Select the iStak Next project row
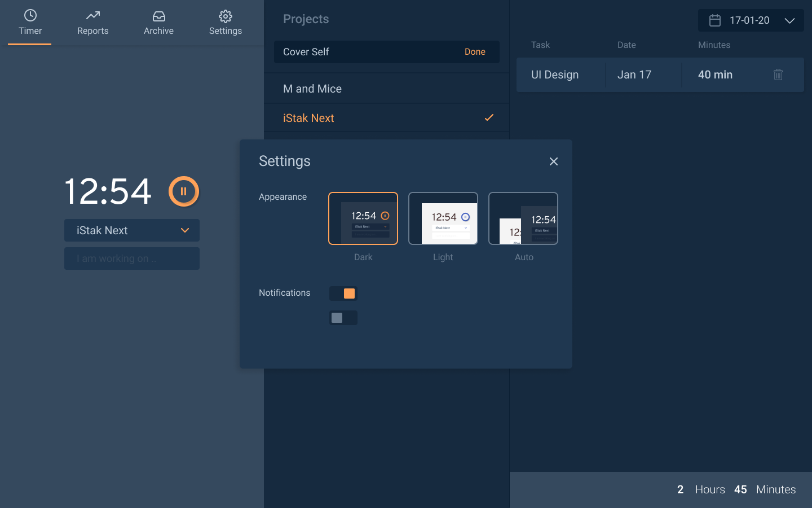Viewport: 812px width, 508px height. click(386, 118)
